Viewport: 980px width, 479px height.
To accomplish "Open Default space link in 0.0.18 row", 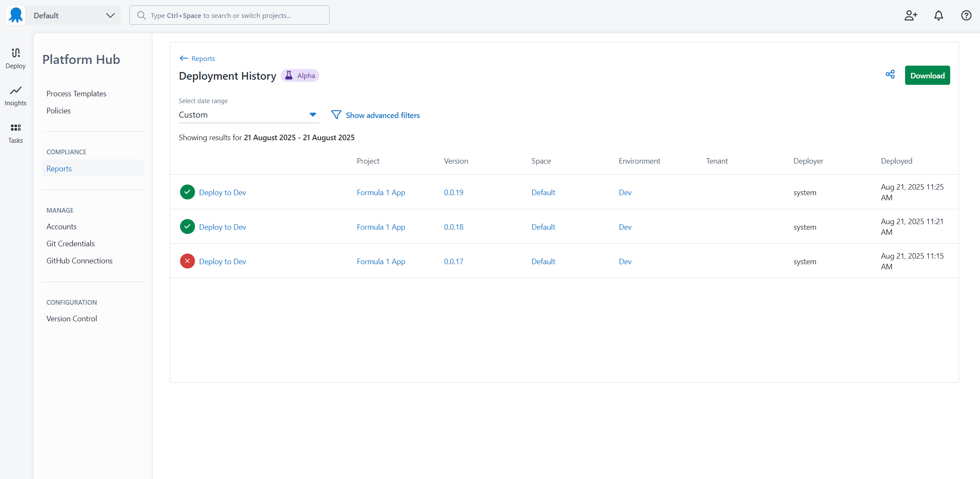I will coord(543,227).
